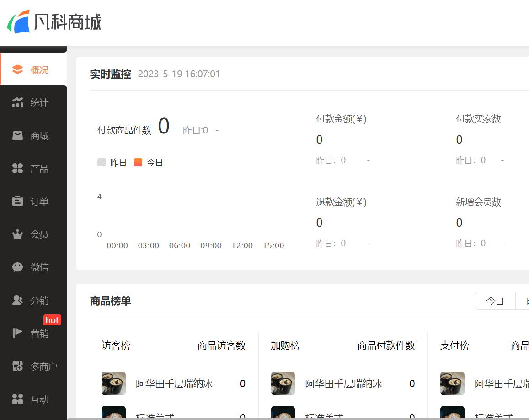
Task: Switch to the 今日 tab in 商品榜单
Action: pos(495,301)
